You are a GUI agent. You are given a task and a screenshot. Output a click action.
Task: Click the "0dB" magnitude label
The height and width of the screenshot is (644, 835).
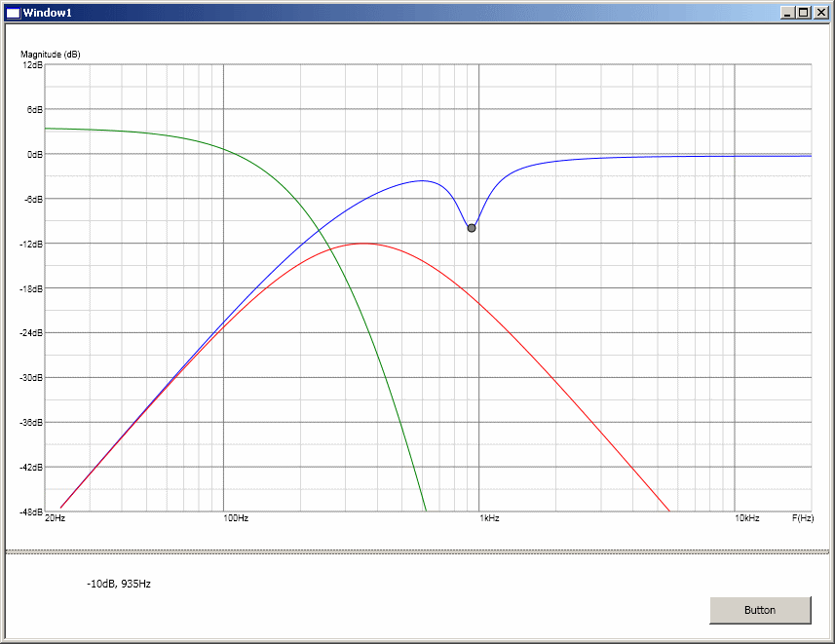[35, 155]
